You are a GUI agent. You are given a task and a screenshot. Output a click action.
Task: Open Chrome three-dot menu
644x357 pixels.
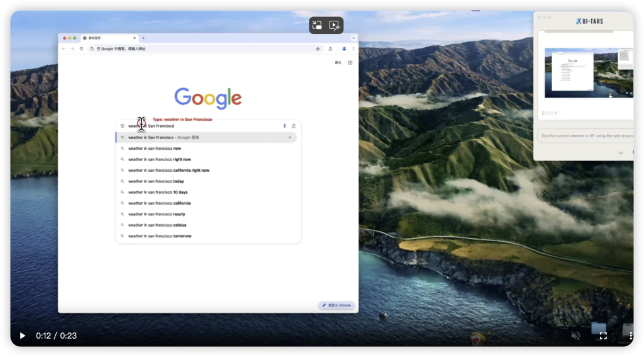353,48
